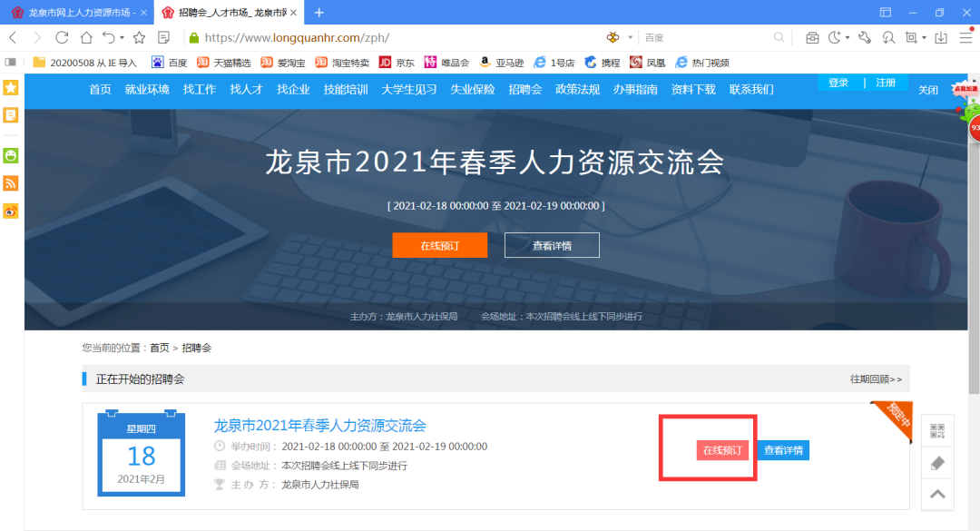980x531 pixels.
Task: Click the site security padlock in address bar
Action: [x=195, y=39]
